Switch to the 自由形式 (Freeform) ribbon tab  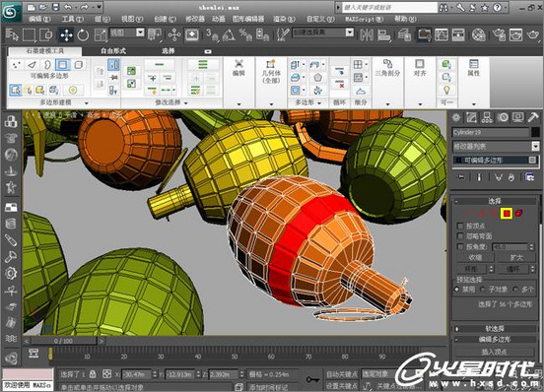coord(113,51)
